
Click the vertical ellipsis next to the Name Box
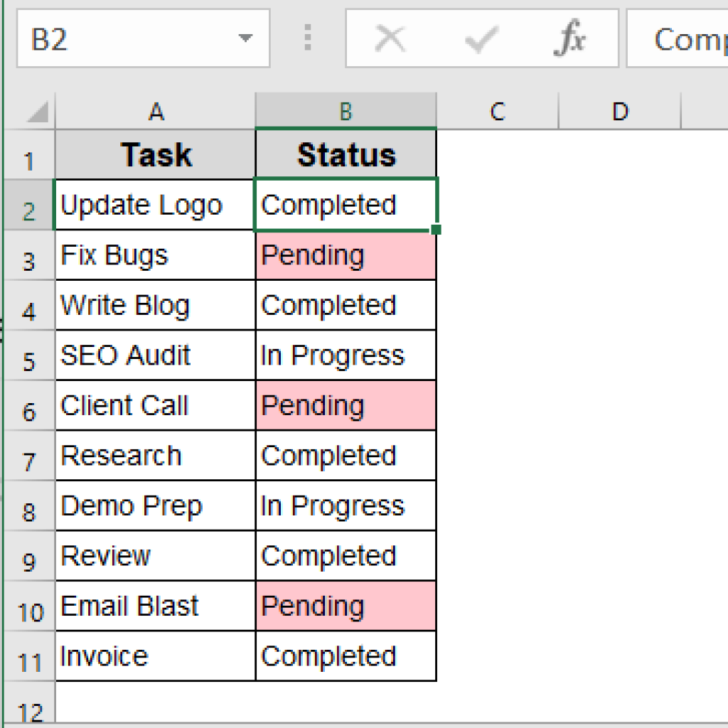click(307, 38)
